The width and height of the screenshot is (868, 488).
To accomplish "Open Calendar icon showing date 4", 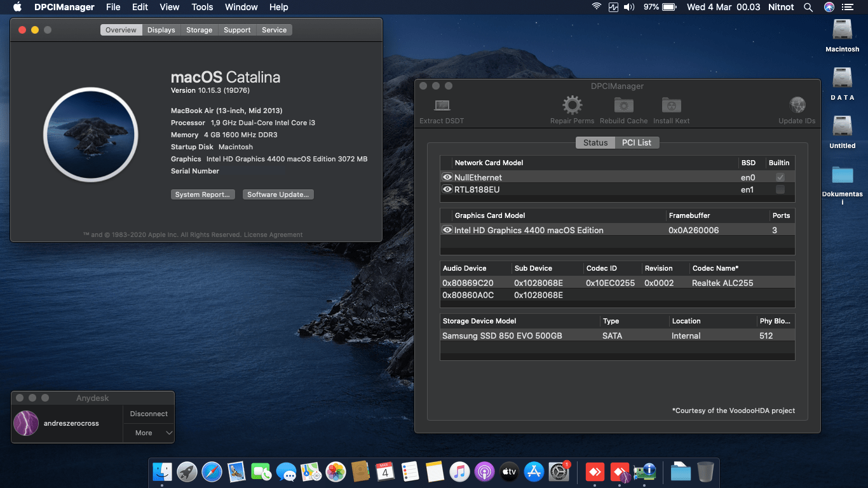I will click(385, 471).
